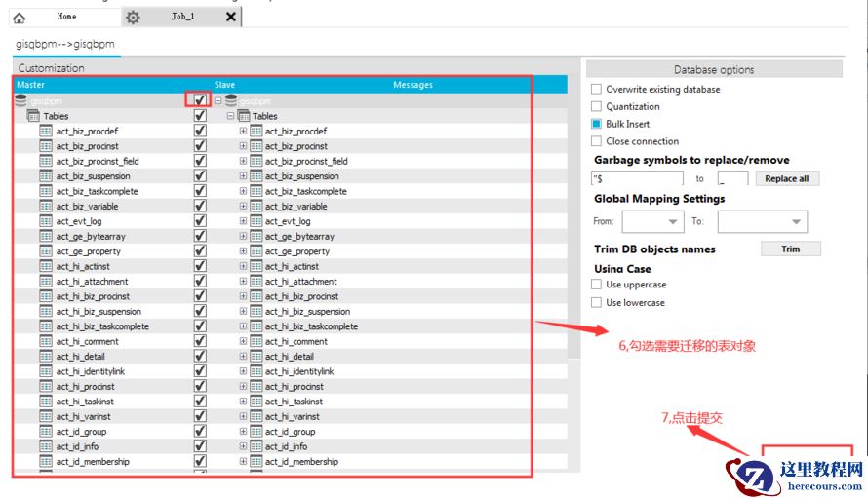This screenshot has width=868, height=498.
Task: Select Slave row act_hi_taskinst
Action: pos(294,402)
